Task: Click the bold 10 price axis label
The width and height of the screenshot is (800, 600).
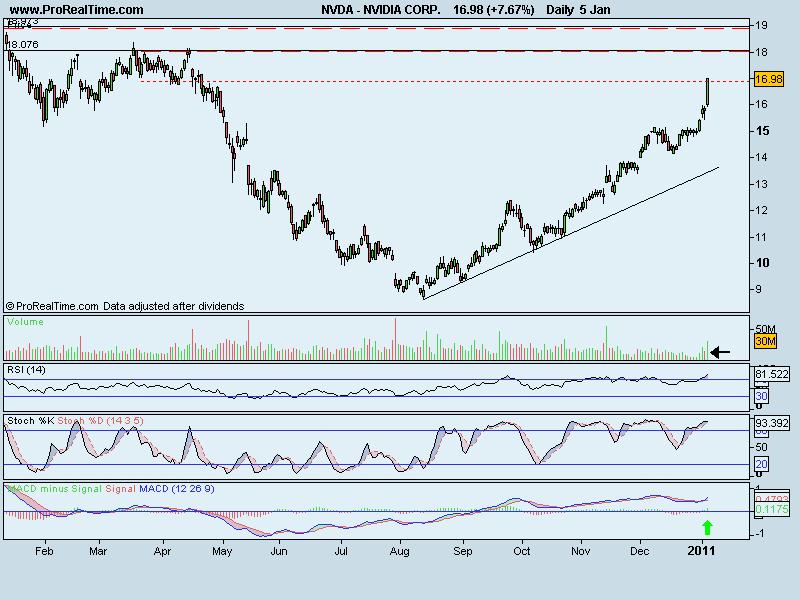Action: (x=762, y=263)
